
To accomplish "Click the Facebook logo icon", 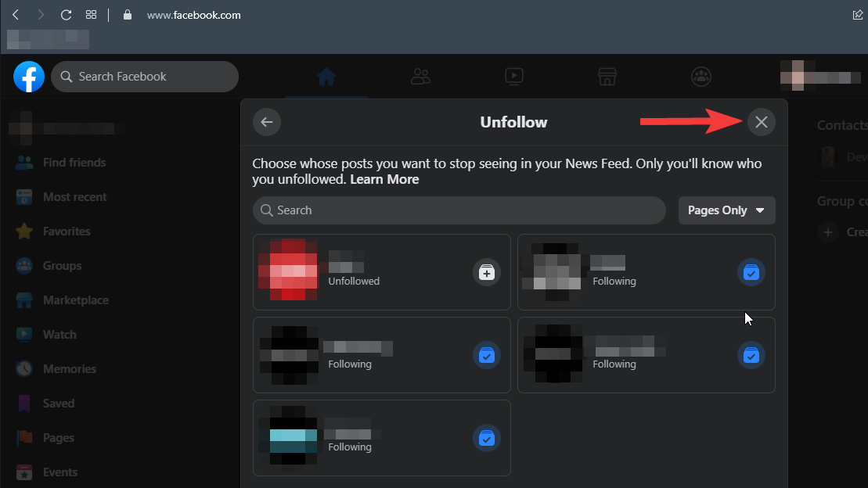I will [29, 77].
